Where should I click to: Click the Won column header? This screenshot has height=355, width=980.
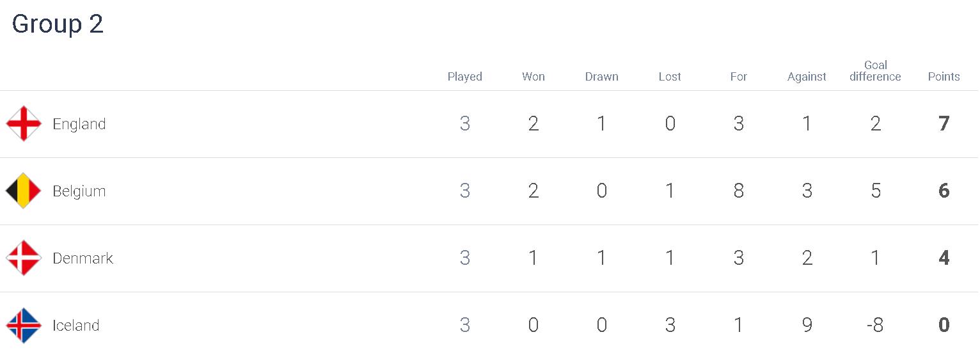pyautogui.click(x=533, y=77)
